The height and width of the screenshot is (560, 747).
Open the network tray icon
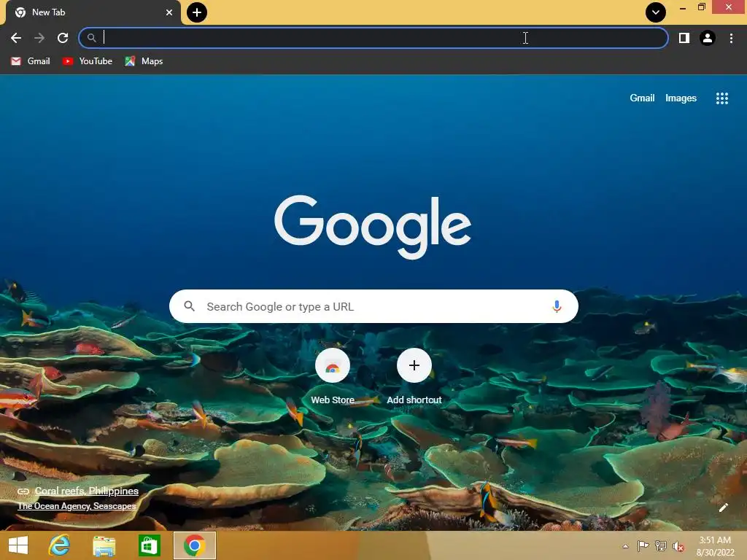click(661, 545)
